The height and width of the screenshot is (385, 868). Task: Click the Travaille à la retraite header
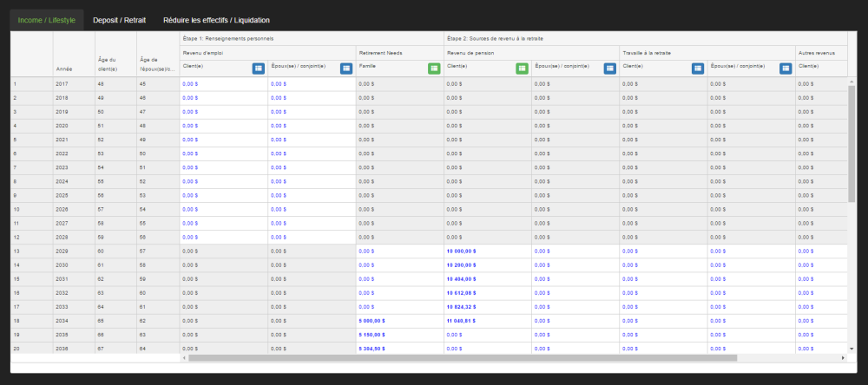pyautogui.click(x=707, y=53)
